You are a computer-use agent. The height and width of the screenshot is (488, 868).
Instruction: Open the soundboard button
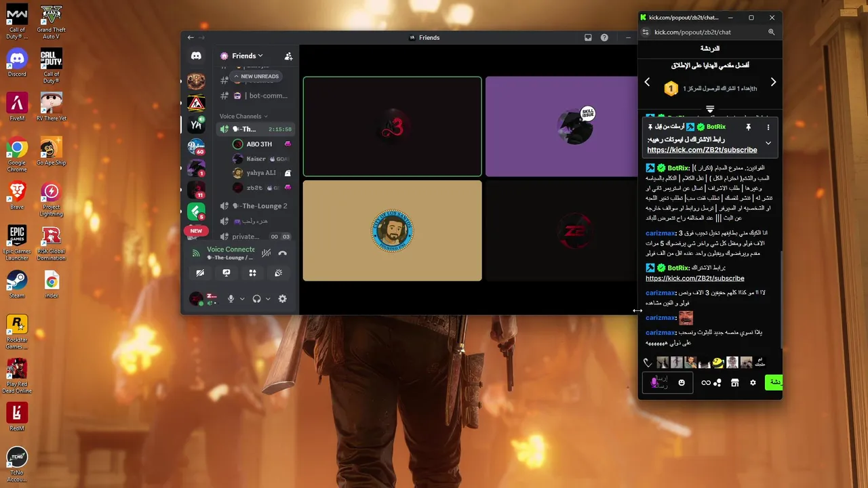tap(278, 273)
